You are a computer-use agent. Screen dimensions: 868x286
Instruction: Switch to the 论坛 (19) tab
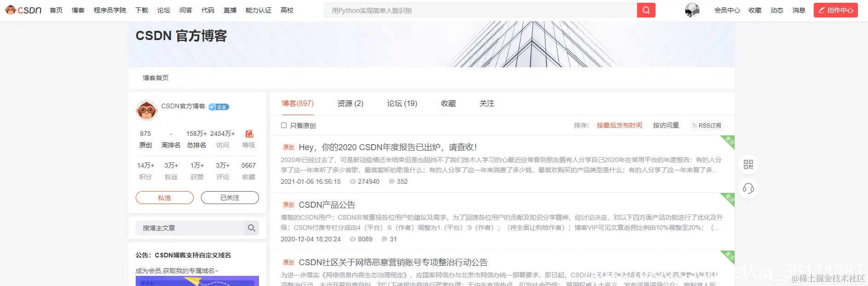click(x=402, y=104)
